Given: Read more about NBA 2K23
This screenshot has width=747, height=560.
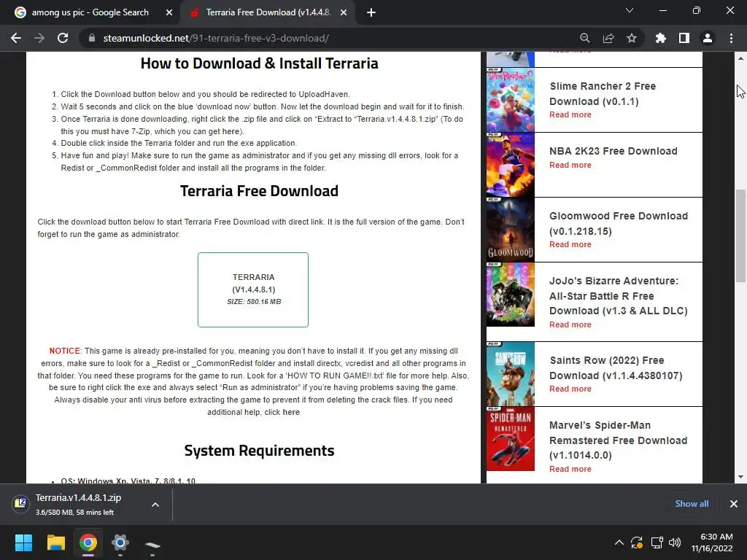Looking at the screenshot, I should pos(570,166).
